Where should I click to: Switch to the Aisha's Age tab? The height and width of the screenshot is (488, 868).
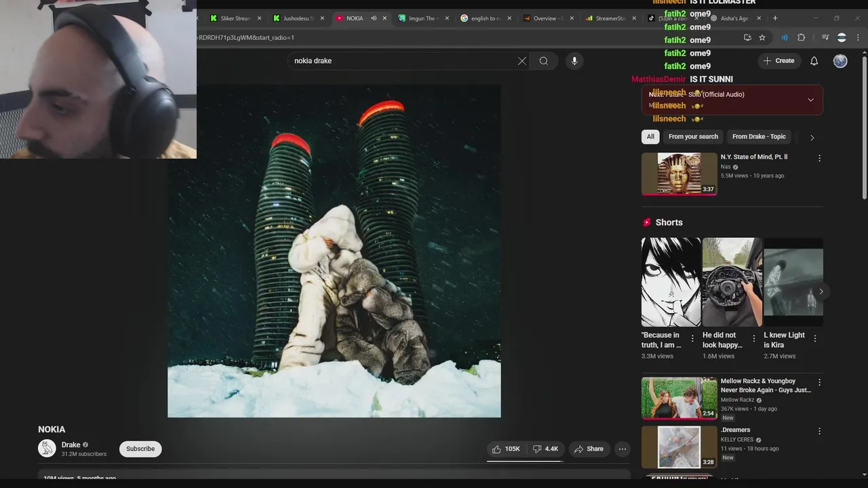click(x=734, y=18)
